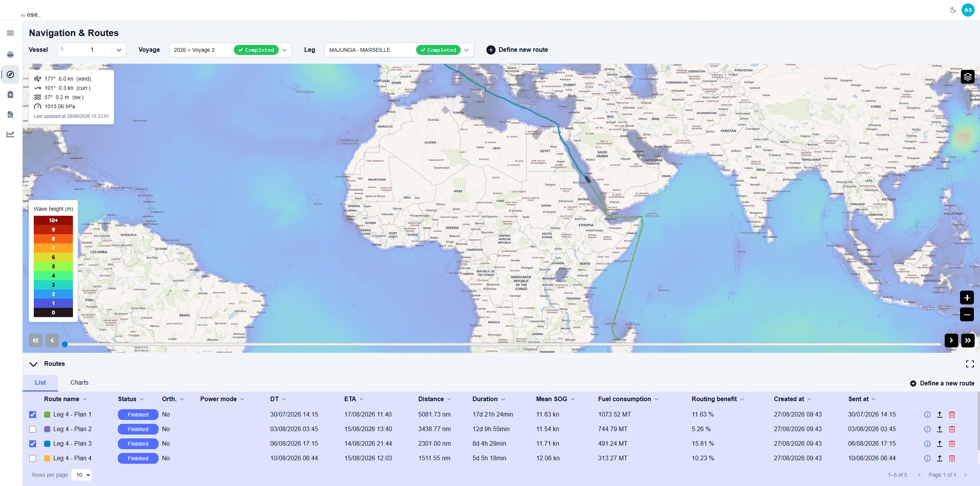Check Leg 4 - Plan 2 checkbox
Viewport: 980px width, 486px height.
pos(33,429)
